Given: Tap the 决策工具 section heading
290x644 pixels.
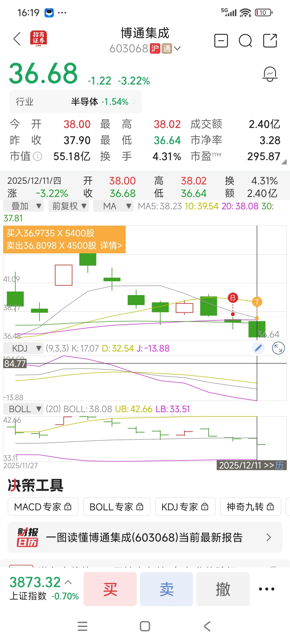Looking at the screenshot, I should tap(35, 485).
